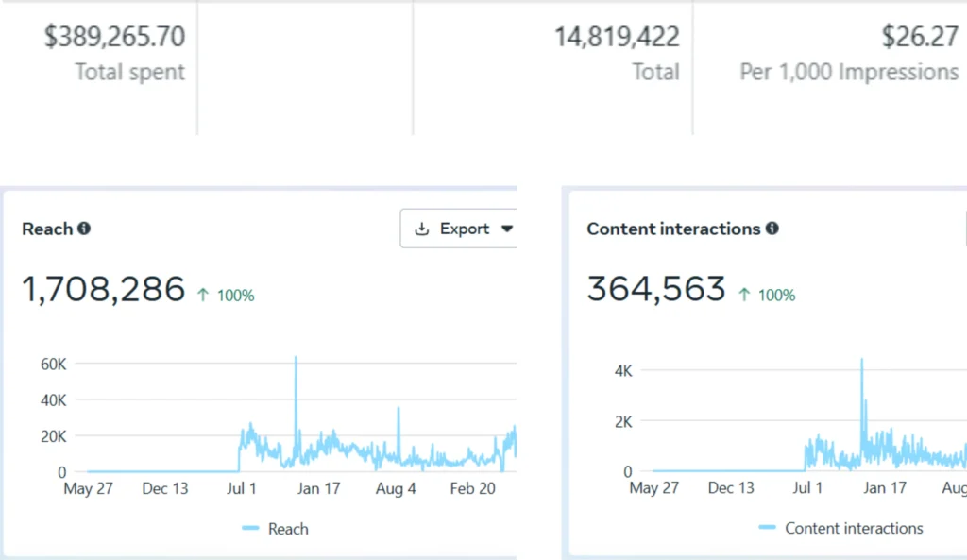Click green up arrow next to Reach total
Viewport: 967px width, 560px height.
(x=203, y=296)
